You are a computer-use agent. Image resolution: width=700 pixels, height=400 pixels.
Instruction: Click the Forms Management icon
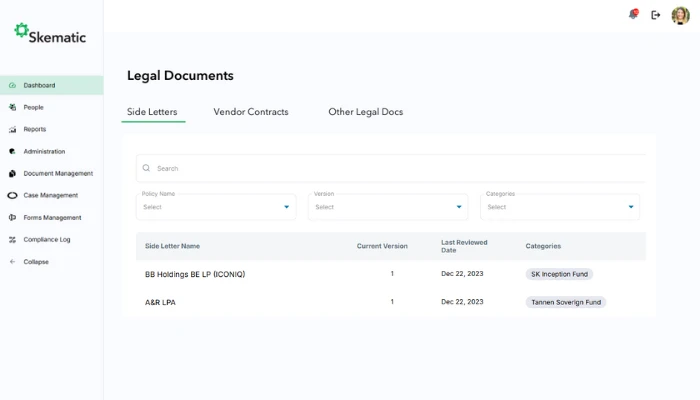(x=12, y=217)
